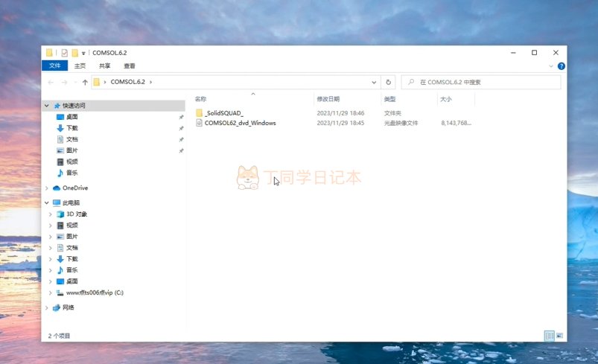Close the COMSOL.6.2 window
This screenshot has width=598, height=364.
click(x=556, y=53)
